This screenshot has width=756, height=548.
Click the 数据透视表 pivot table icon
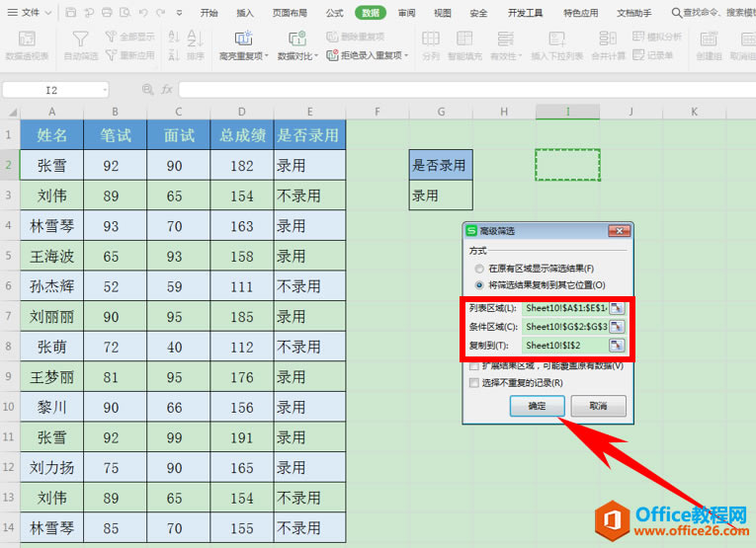point(27,39)
